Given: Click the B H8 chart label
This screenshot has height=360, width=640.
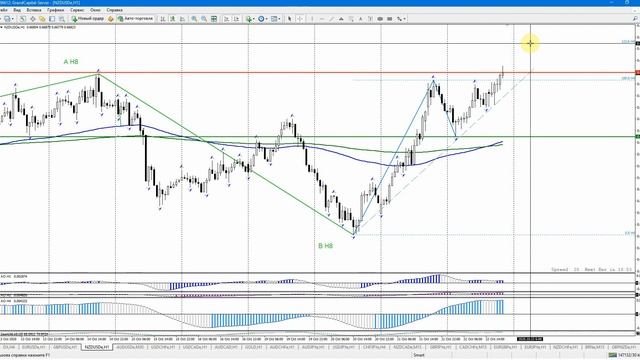Looking at the screenshot, I should pyautogui.click(x=325, y=246).
